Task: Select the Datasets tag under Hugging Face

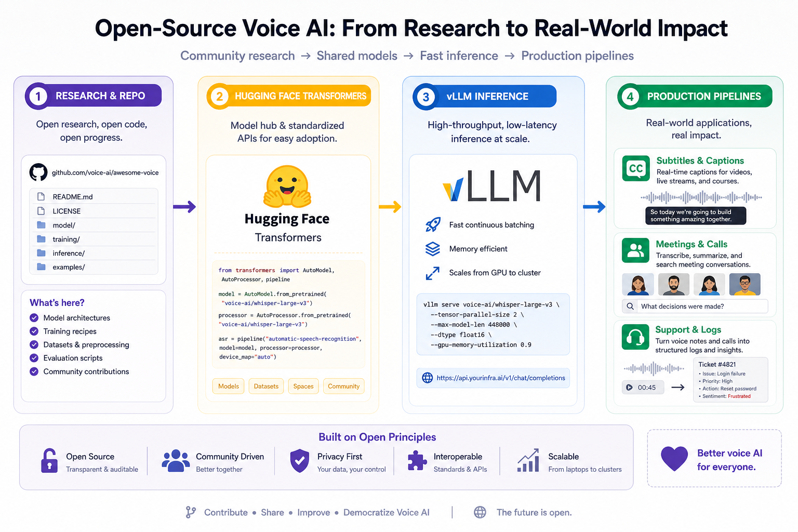Action: (x=266, y=386)
